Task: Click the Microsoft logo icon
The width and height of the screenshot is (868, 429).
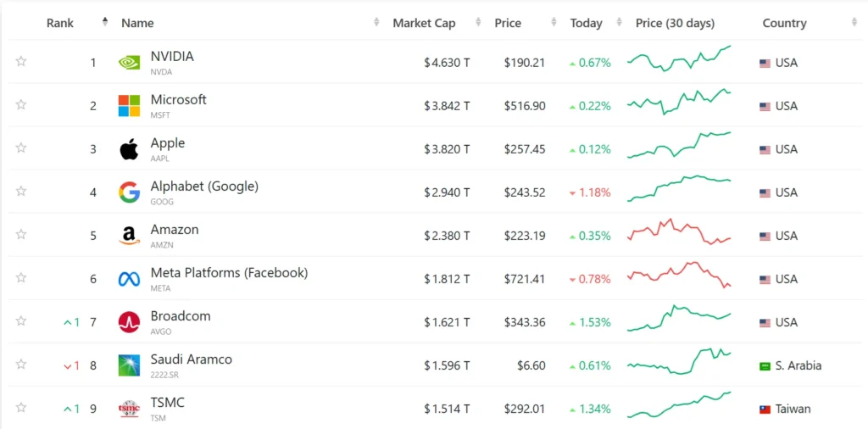Action: pyautogui.click(x=129, y=106)
